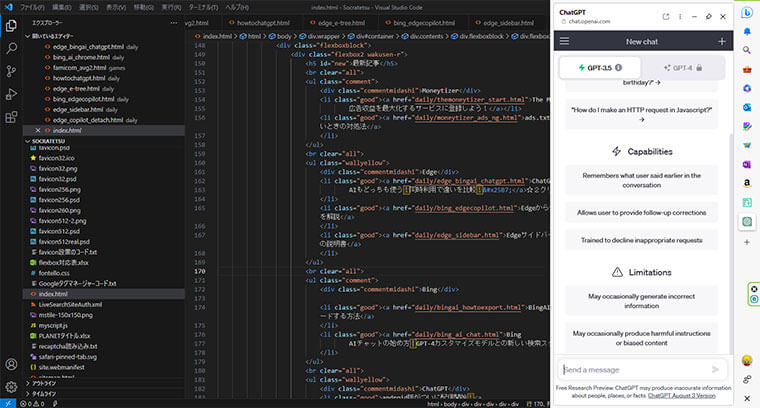Pin the ChatGPT sidebar pane

click(709, 16)
